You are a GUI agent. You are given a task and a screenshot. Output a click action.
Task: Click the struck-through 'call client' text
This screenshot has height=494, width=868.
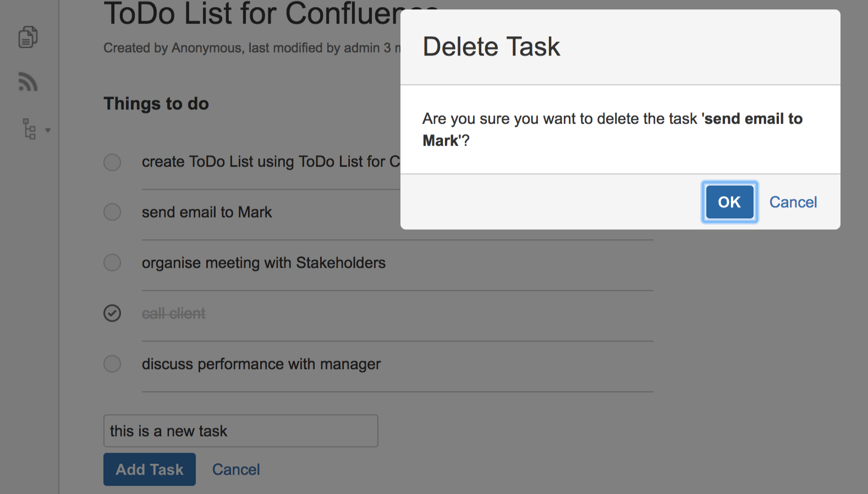(173, 314)
